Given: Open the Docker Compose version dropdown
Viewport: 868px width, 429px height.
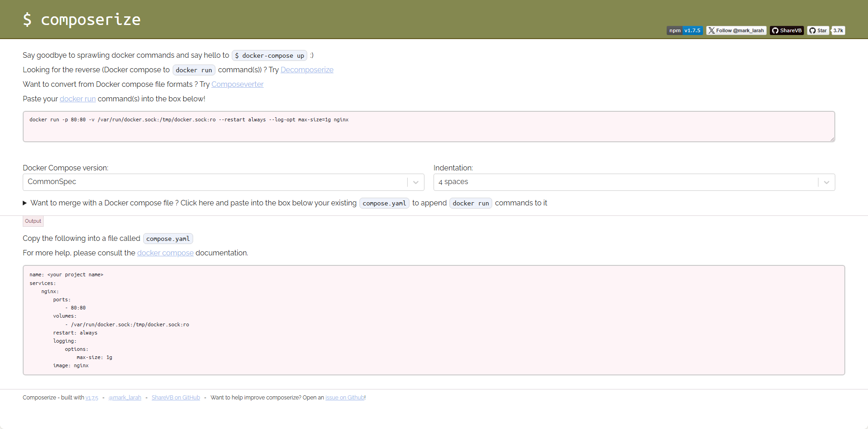Looking at the screenshot, I should [224, 182].
